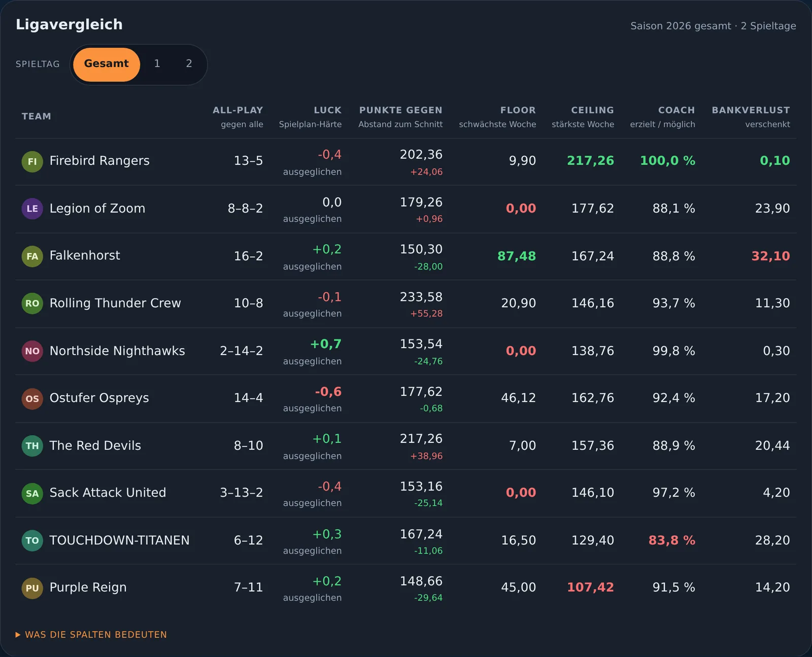Open the Rolling Thunder Crew team name
The width and height of the screenshot is (812, 657).
point(115,303)
